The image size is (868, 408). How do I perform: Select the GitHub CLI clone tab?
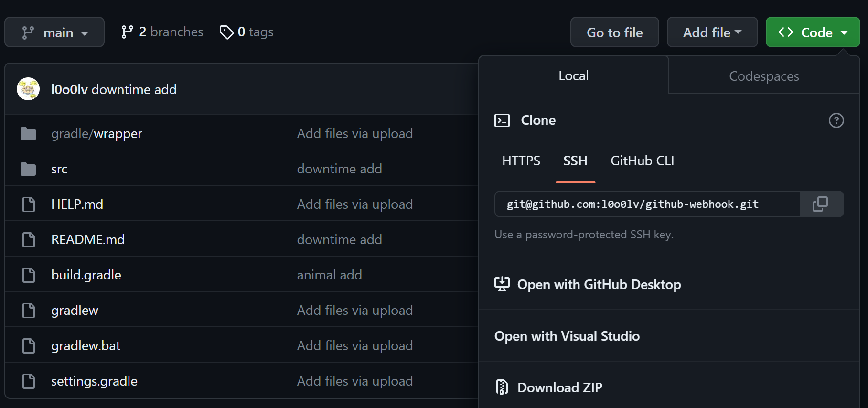pos(642,161)
